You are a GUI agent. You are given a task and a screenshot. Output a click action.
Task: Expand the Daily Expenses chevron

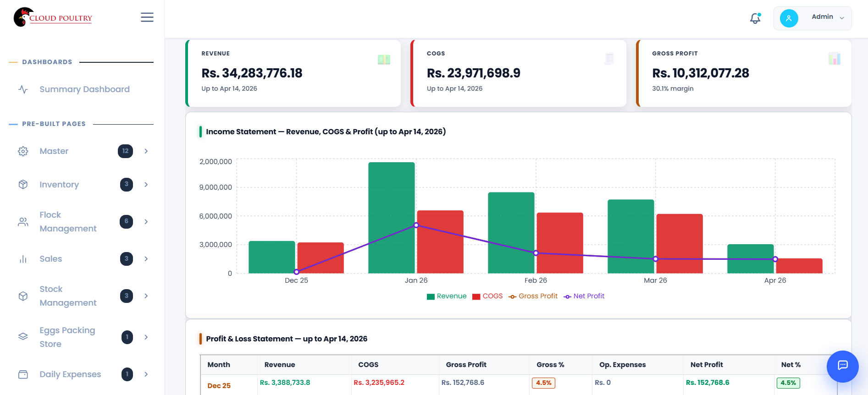(146, 374)
